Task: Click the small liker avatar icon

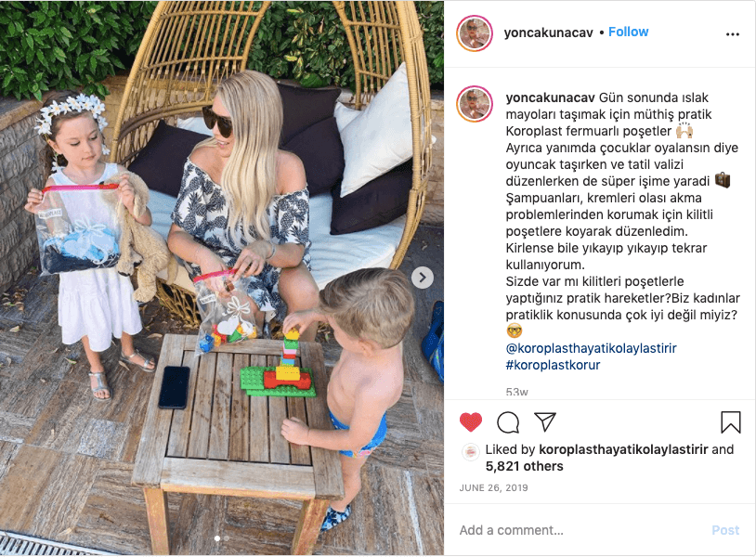Action: click(x=471, y=452)
